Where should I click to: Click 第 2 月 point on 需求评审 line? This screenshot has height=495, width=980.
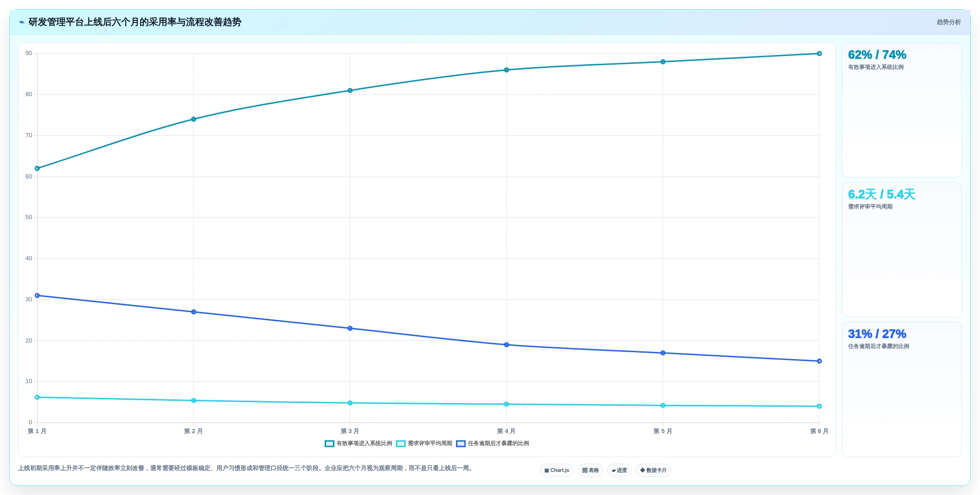pos(194,401)
